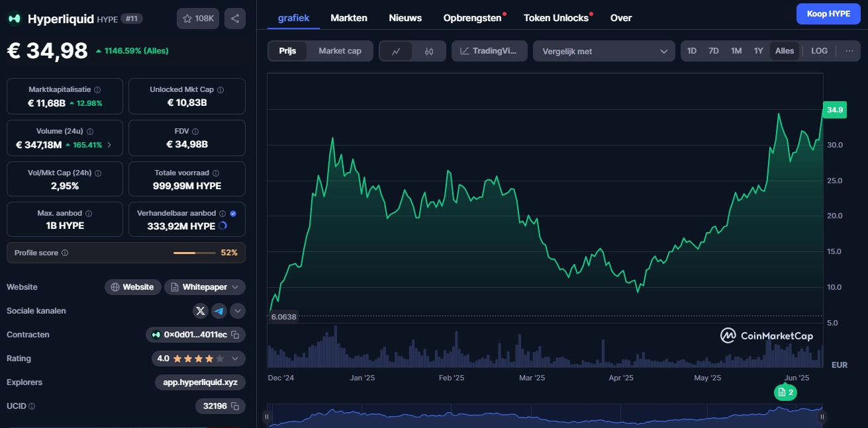Switch to the Markten tab
Viewport: 868px width, 428px height.
click(349, 18)
